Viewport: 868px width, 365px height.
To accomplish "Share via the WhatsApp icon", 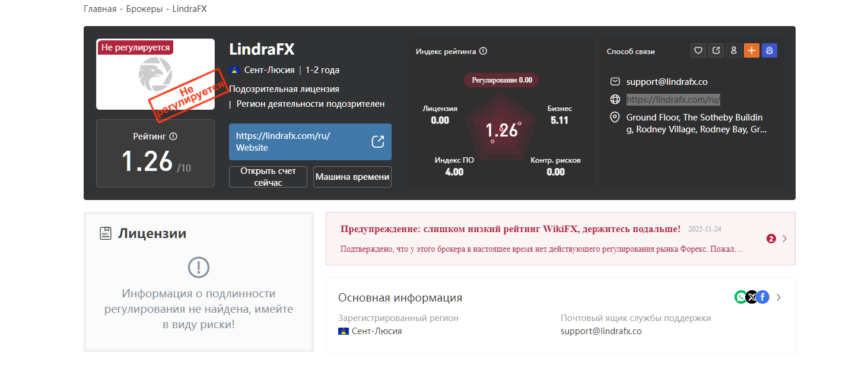I will (740, 297).
